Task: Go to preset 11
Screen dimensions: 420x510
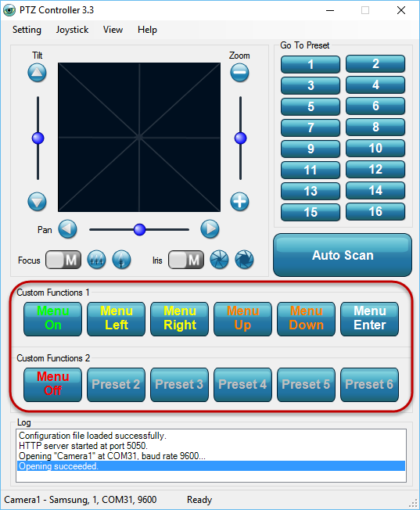Action: click(311, 170)
